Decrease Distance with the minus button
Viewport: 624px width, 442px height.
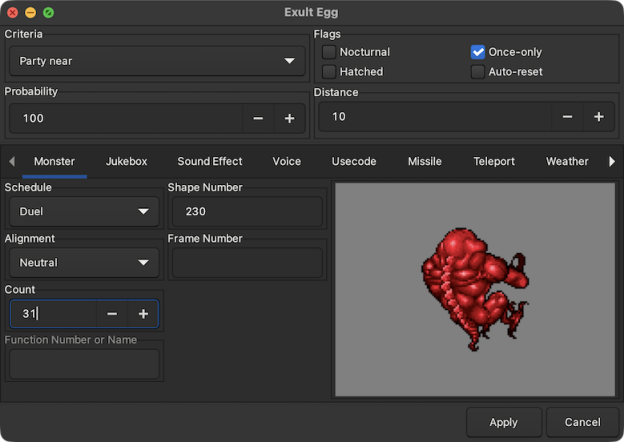[567, 117]
